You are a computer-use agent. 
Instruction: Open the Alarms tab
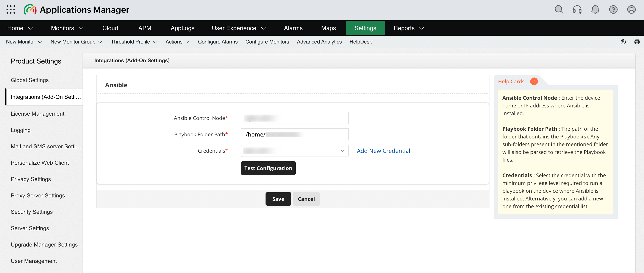click(x=293, y=28)
